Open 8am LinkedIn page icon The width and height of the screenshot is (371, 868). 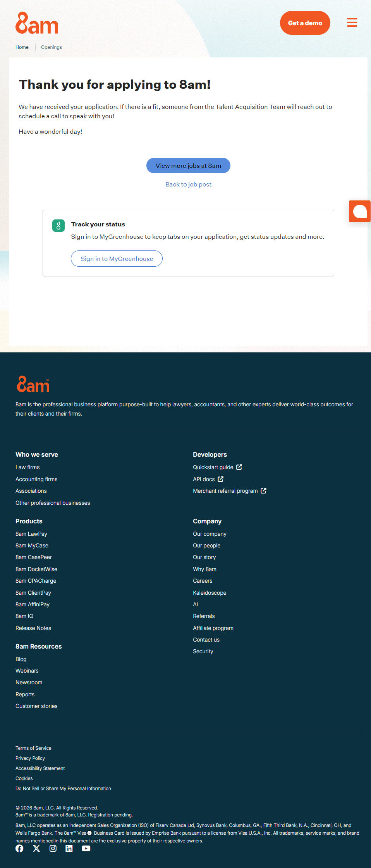tap(69, 848)
